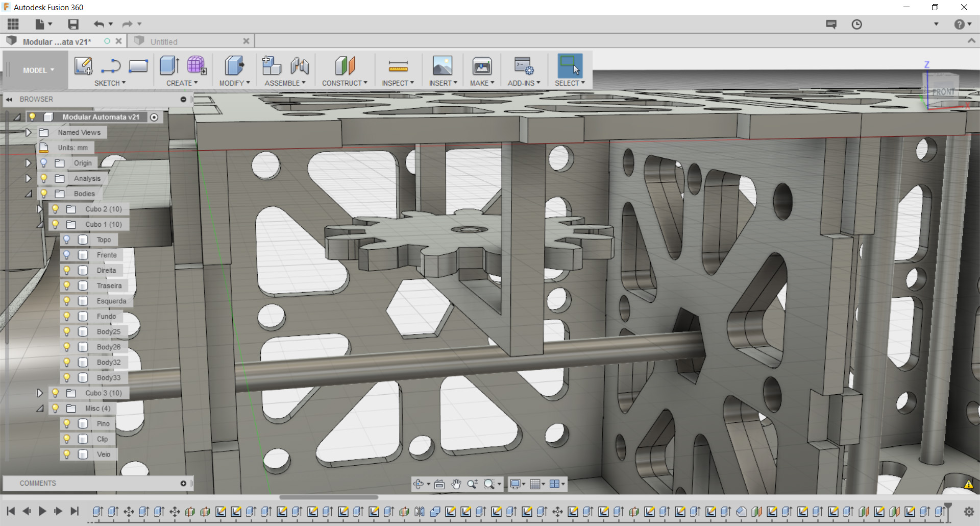Step to the next timeline feature
The height and width of the screenshot is (526, 980).
pos(58,511)
